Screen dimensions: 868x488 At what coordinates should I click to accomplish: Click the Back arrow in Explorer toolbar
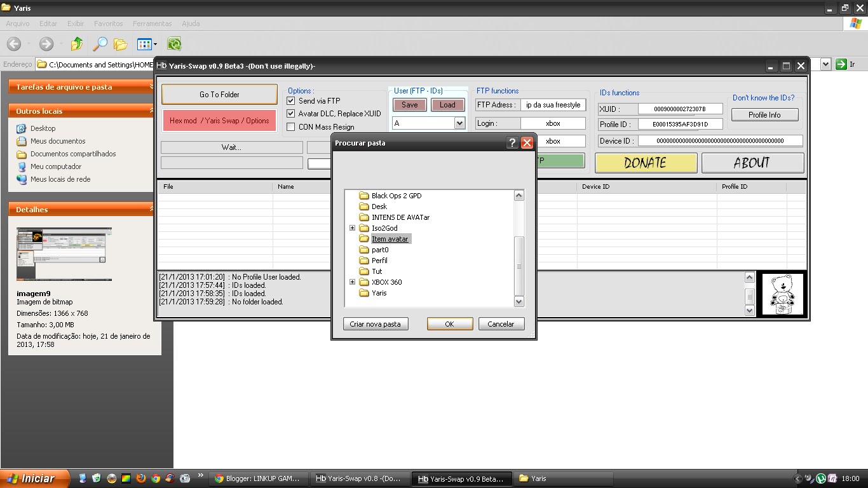[x=14, y=44]
